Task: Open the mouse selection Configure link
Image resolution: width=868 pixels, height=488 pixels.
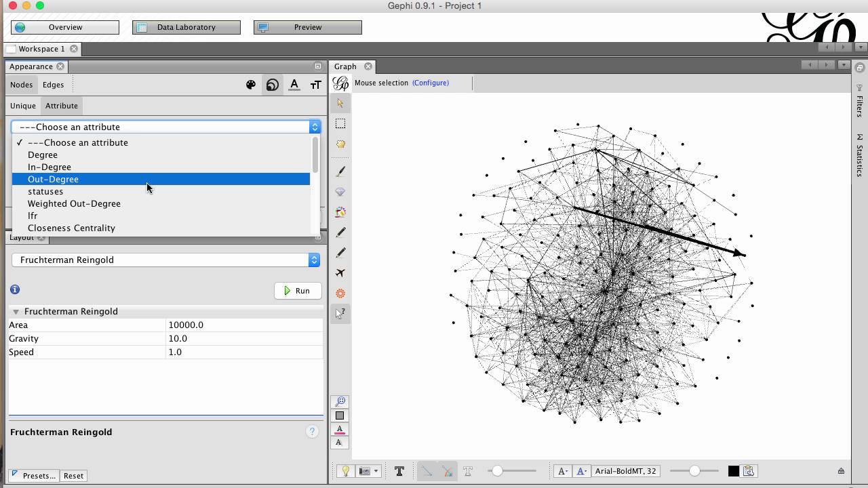Action: (431, 83)
